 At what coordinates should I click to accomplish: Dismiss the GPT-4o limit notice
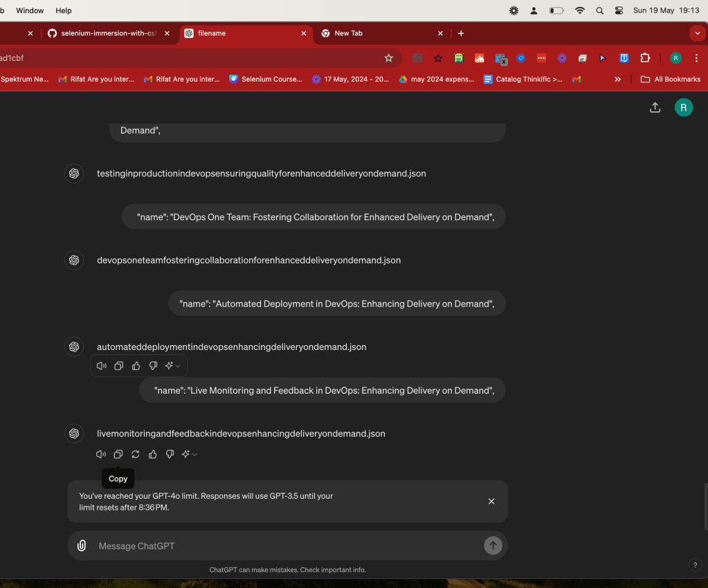pos(491,502)
